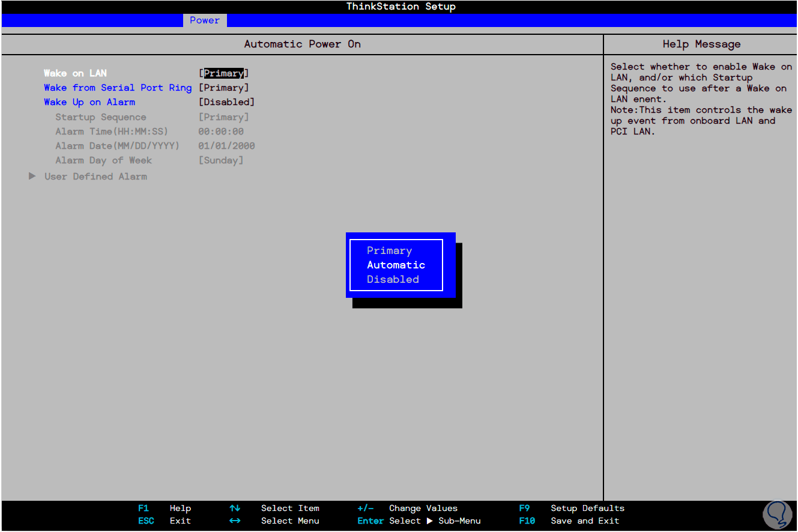The width and height of the screenshot is (798, 532).
Task: Open the grayed Startup Sequence value
Action: tap(223, 117)
